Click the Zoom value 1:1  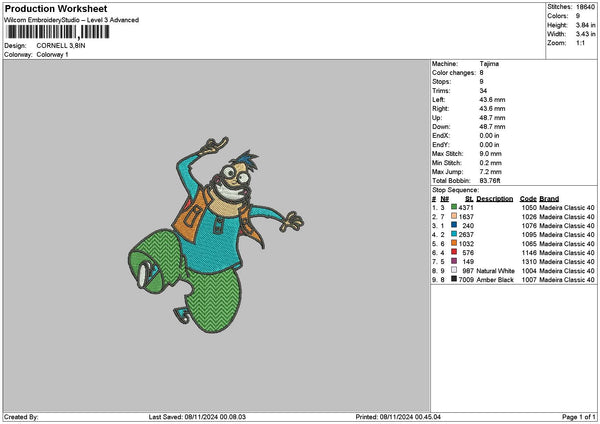pos(580,43)
